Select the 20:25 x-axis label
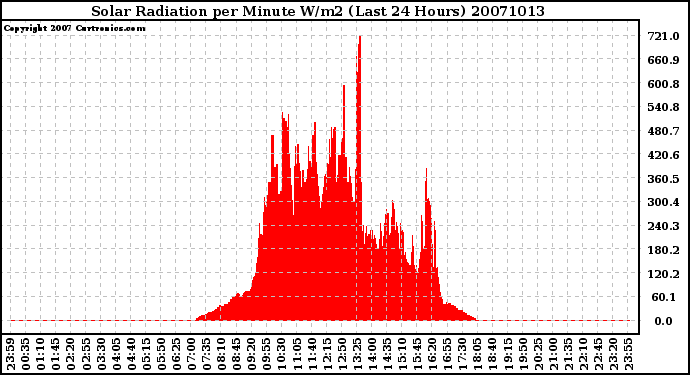Image resolution: width=690 pixels, height=375 pixels. point(537,354)
